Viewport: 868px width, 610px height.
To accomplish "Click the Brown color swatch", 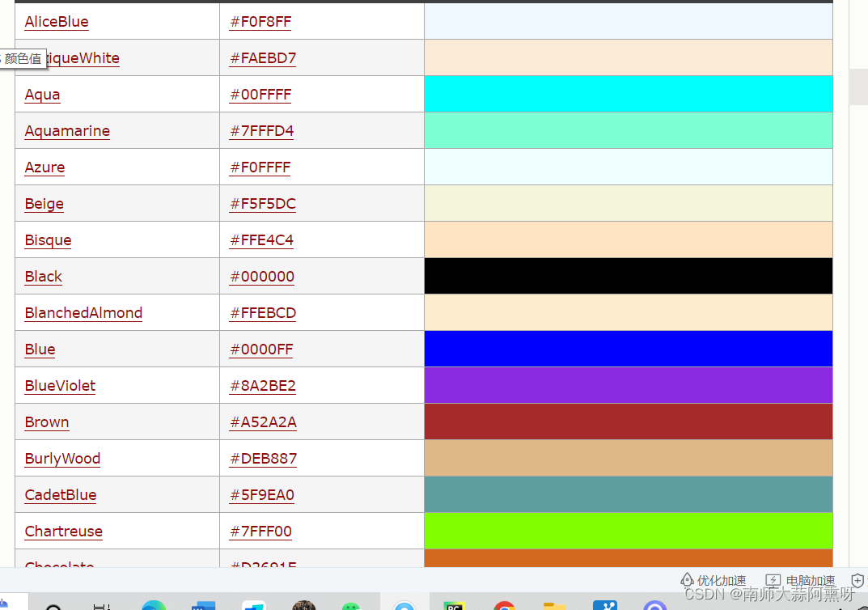I will (629, 421).
